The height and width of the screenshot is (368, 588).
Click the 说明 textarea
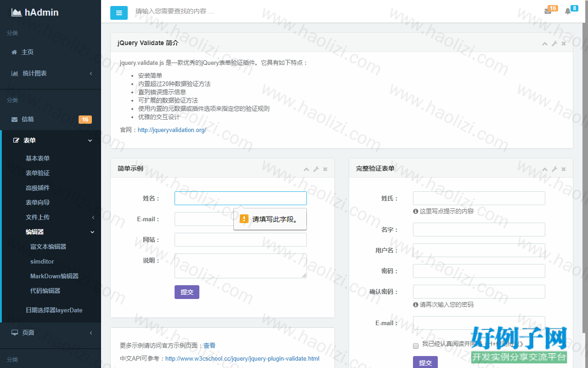[x=241, y=266]
